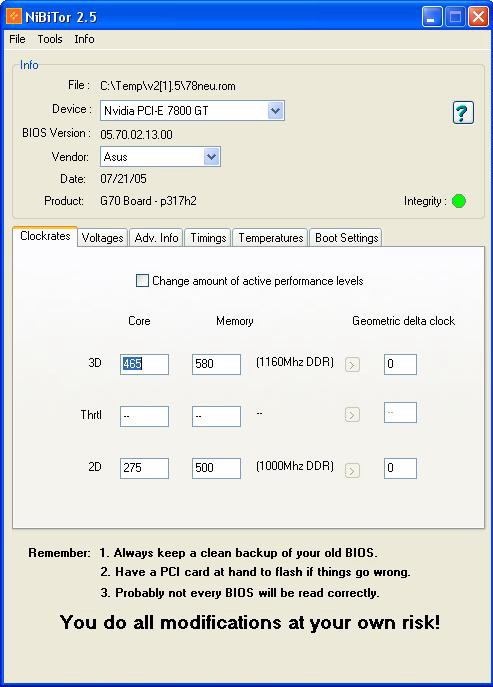Screen dimensions: 493x687
Task: Click the BIOS version value 05.70.02.13.00
Action: click(x=136, y=135)
